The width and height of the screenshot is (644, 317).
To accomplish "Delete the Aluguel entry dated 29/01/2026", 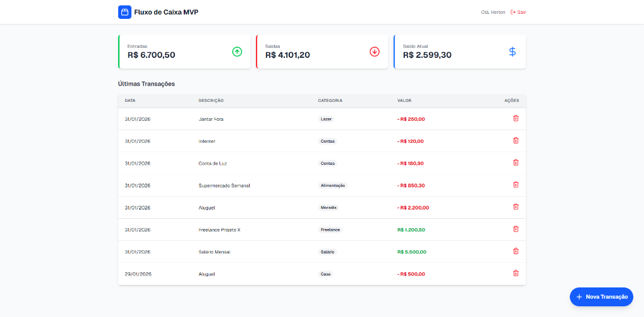I will [516, 273].
